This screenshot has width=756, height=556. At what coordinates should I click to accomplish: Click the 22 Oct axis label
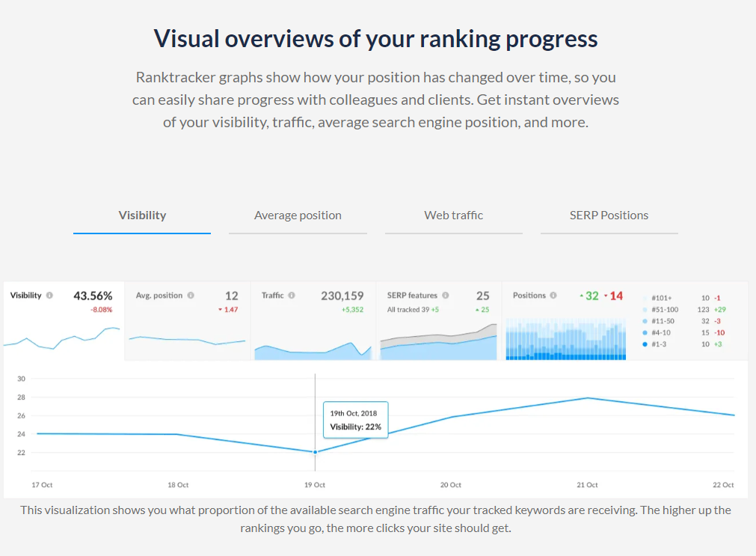[x=723, y=485]
